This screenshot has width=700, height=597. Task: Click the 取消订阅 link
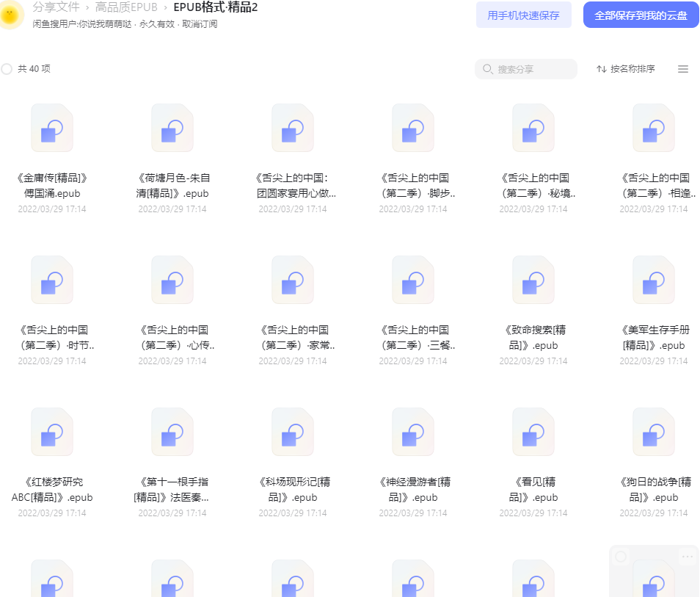[x=200, y=24]
